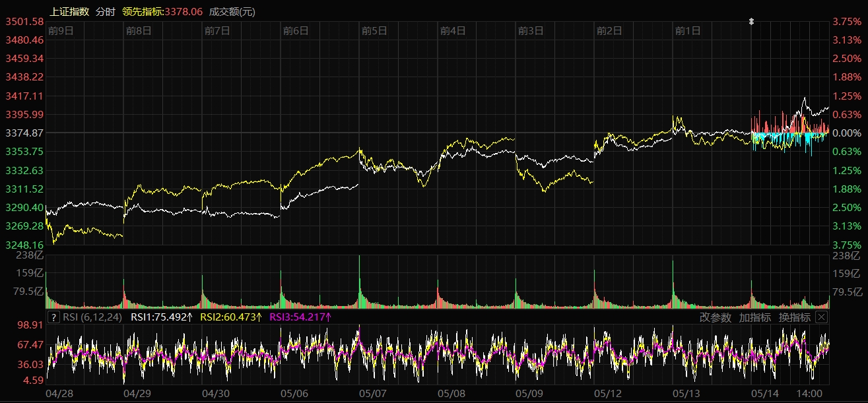The width and height of the screenshot is (868, 403).
Task: Click the 成交额(元) legend label
Action: click(232, 11)
